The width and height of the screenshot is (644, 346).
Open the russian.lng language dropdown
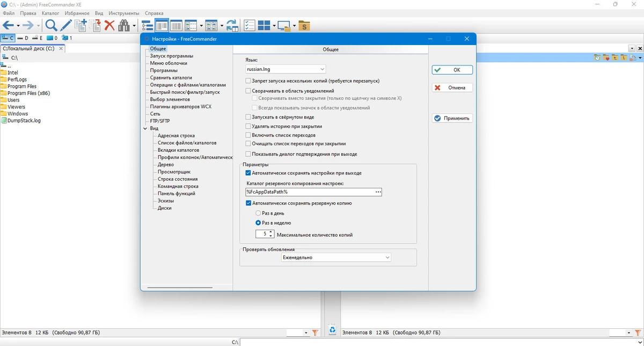pyautogui.click(x=286, y=69)
